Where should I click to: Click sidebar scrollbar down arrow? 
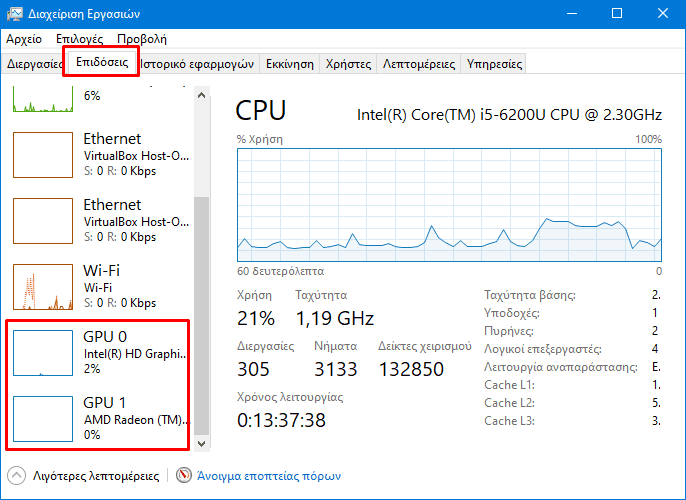coord(202,441)
